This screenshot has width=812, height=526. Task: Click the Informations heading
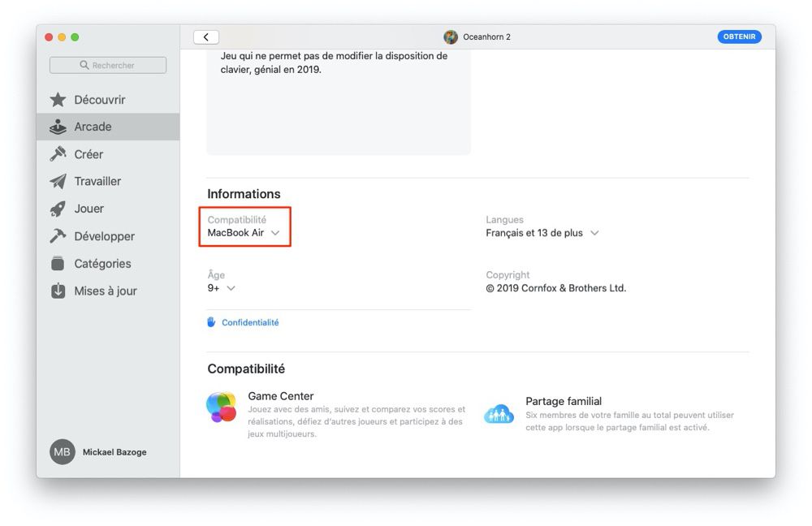(244, 194)
